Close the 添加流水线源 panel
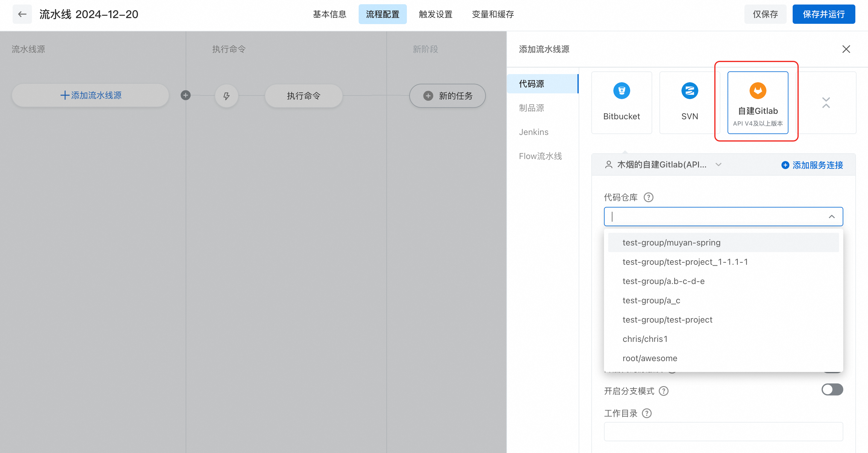This screenshot has width=868, height=453. point(846,49)
